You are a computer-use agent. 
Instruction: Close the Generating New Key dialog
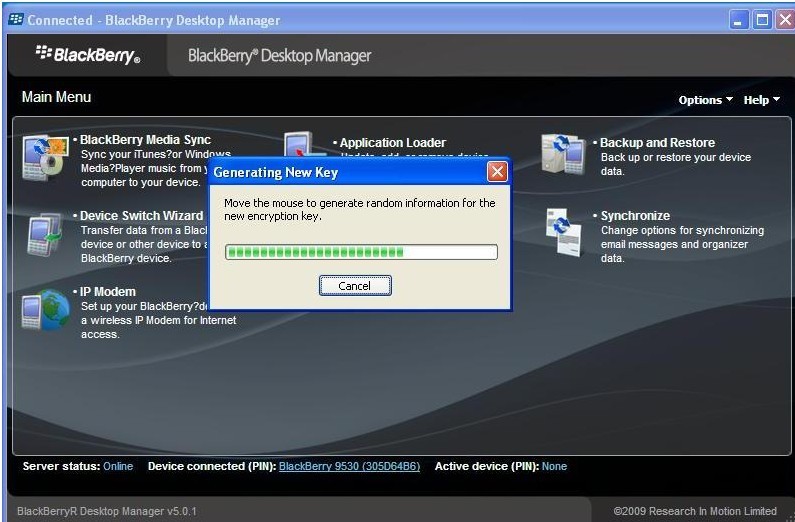pyautogui.click(x=497, y=172)
